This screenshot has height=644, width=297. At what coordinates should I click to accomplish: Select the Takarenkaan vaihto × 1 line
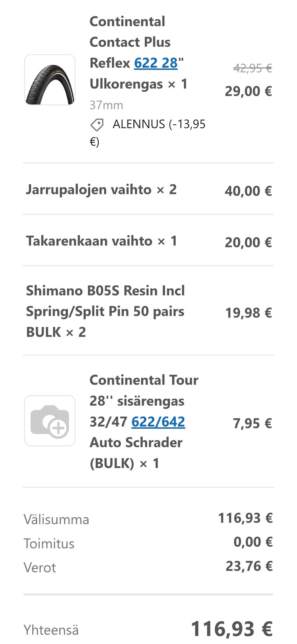pos(101,241)
